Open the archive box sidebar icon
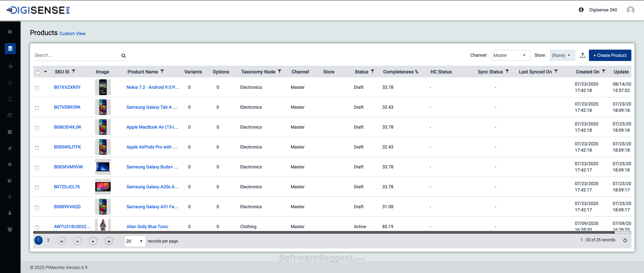The image size is (644, 273). 10,132
